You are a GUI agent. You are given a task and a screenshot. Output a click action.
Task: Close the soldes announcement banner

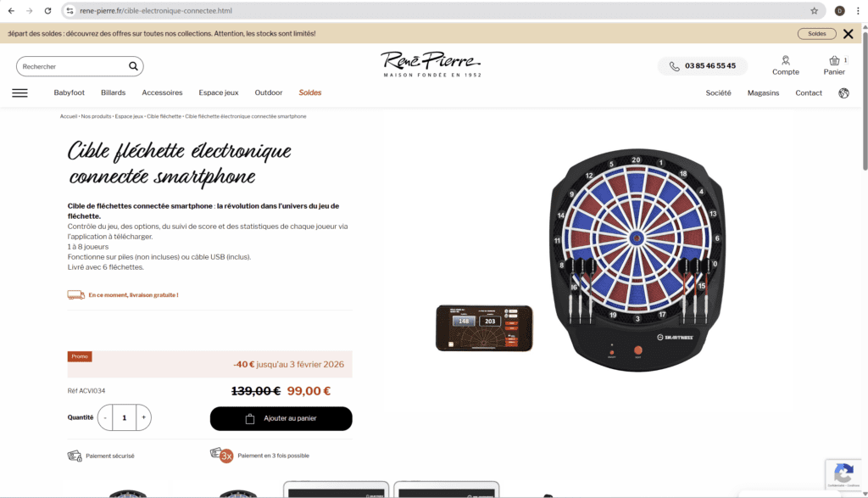click(x=848, y=34)
